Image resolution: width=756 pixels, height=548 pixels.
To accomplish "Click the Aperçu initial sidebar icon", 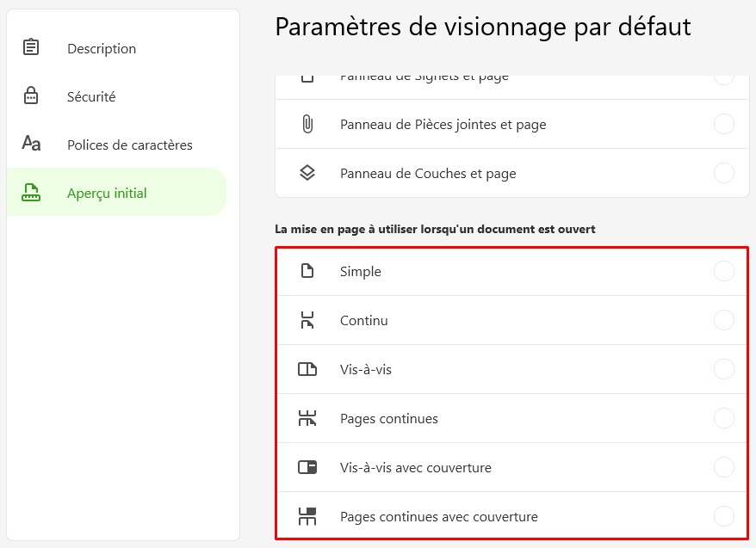I will pyautogui.click(x=31, y=192).
